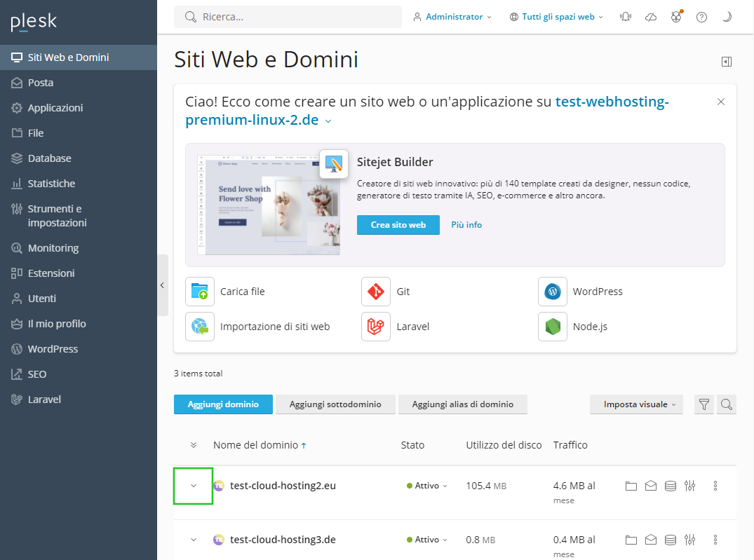Viewport: 754px width, 560px height.
Task: Open Utenti in sidebar
Action: tap(79, 299)
